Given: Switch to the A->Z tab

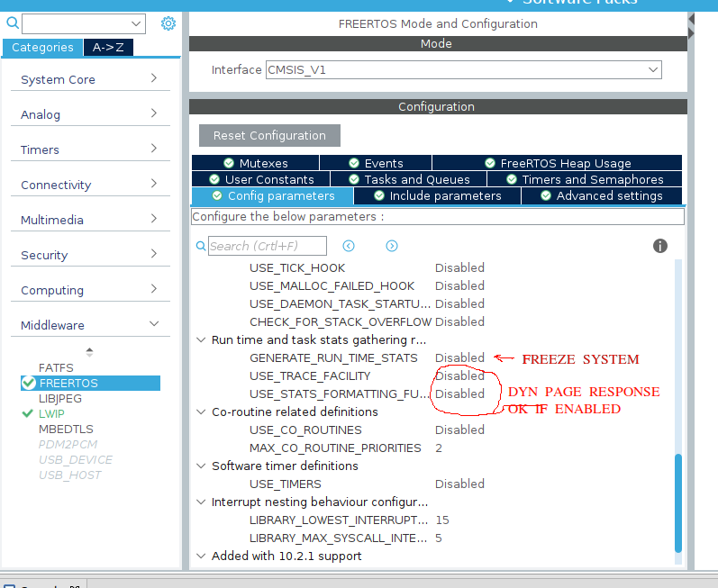Looking at the screenshot, I should (108, 48).
